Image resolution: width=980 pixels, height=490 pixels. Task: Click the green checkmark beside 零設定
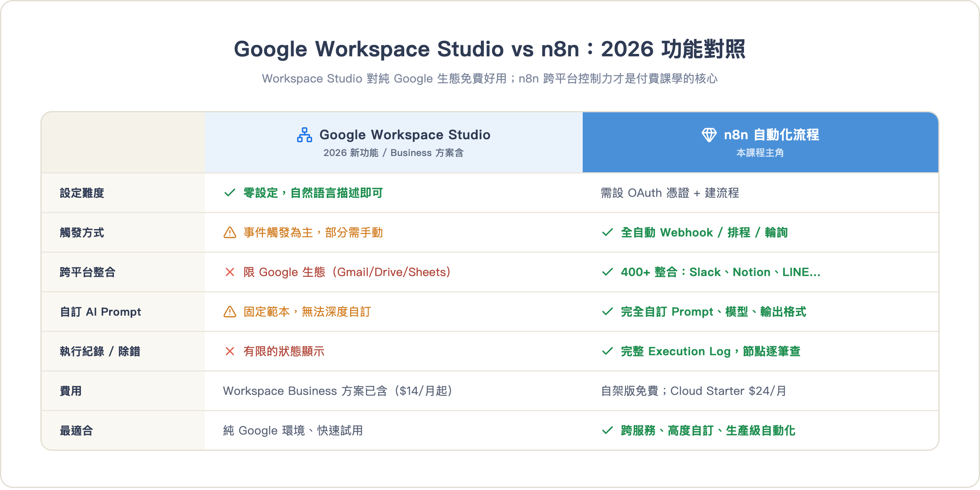click(230, 193)
